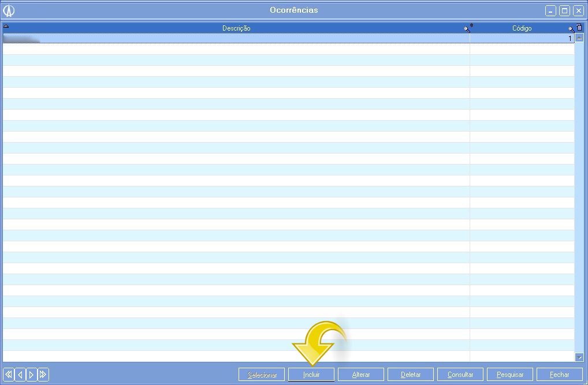Sort by the Código column header
Screen dimensions: 588x385
(x=522, y=28)
